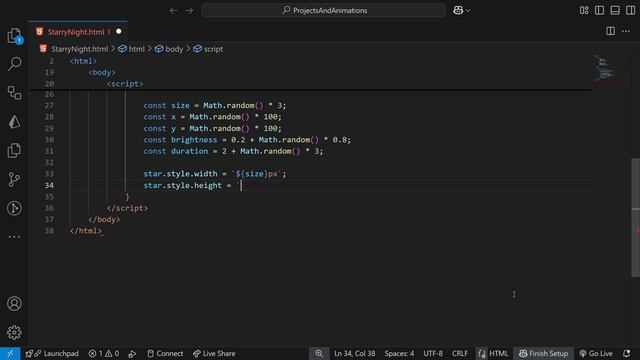Click the zoom magnifier icon in the status bar
The image size is (640, 360).
tap(319, 353)
